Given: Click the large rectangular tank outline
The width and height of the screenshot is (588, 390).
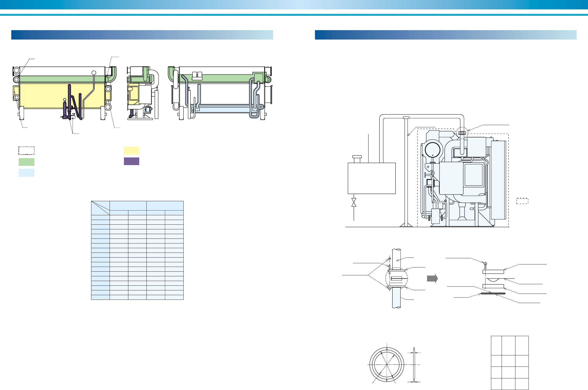Looking at the screenshot, I should tap(371, 178).
